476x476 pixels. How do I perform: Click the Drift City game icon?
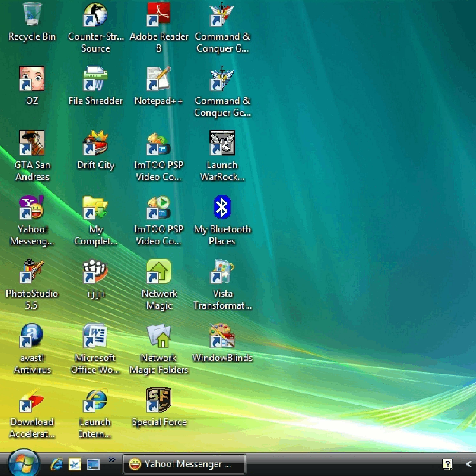coord(95,143)
